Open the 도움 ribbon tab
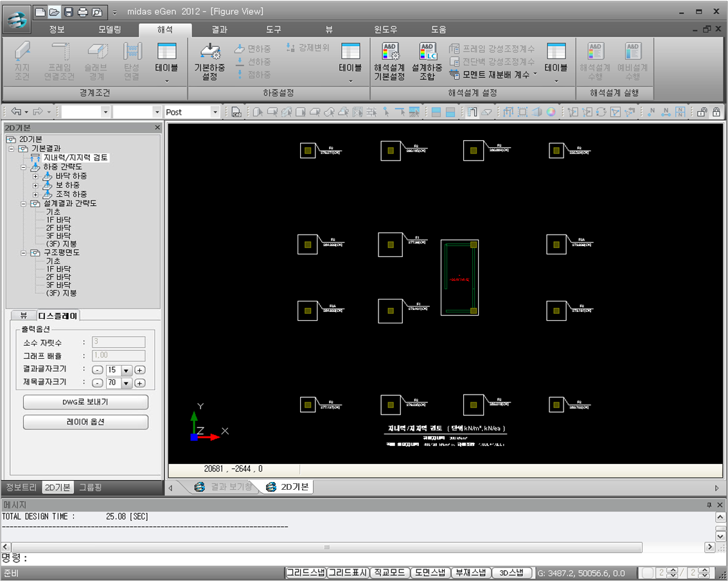This screenshot has height=581, width=728. pyautogui.click(x=438, y=30)
